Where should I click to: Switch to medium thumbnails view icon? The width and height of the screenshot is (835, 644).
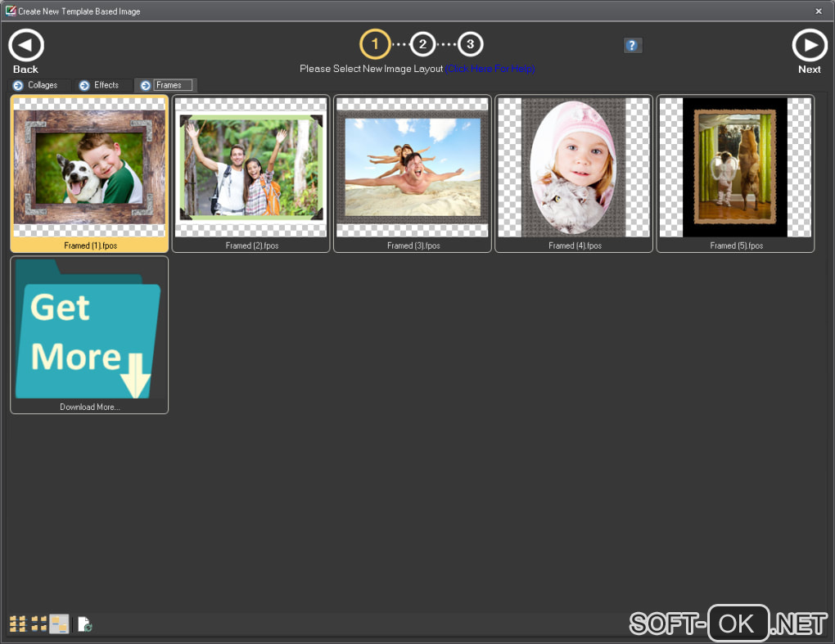pyautogui.click(x=38, y=624)
